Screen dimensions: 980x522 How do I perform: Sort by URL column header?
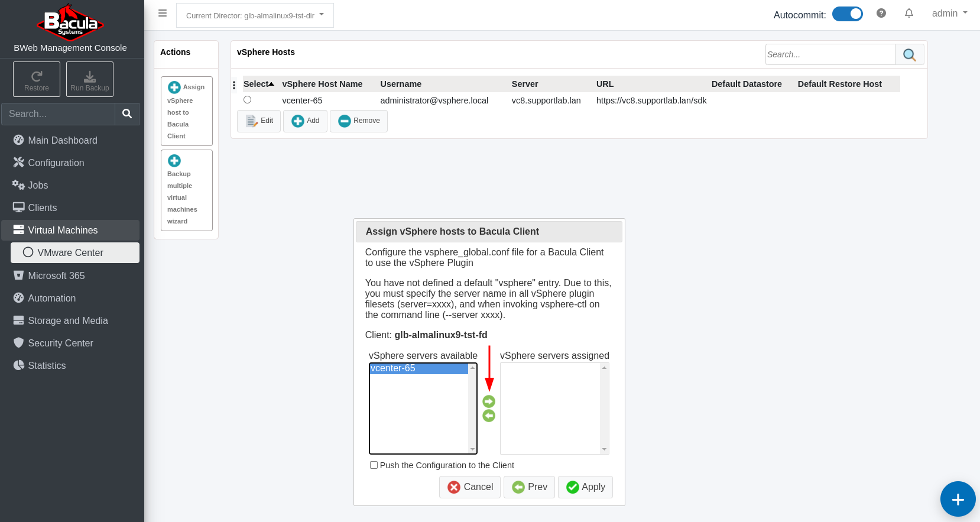click(605, 84)
